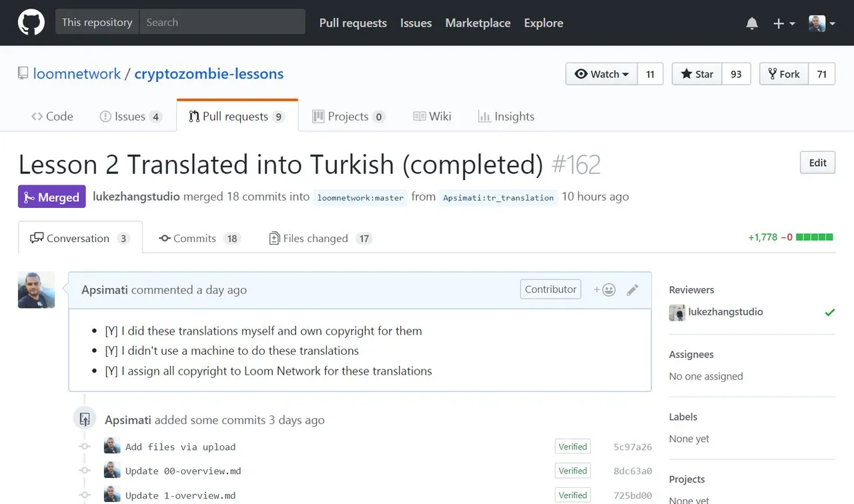854x504 pixels.
Task: Open Apsimati avatar beside comment
Action: pyautogui.click(x=36, y=289)
